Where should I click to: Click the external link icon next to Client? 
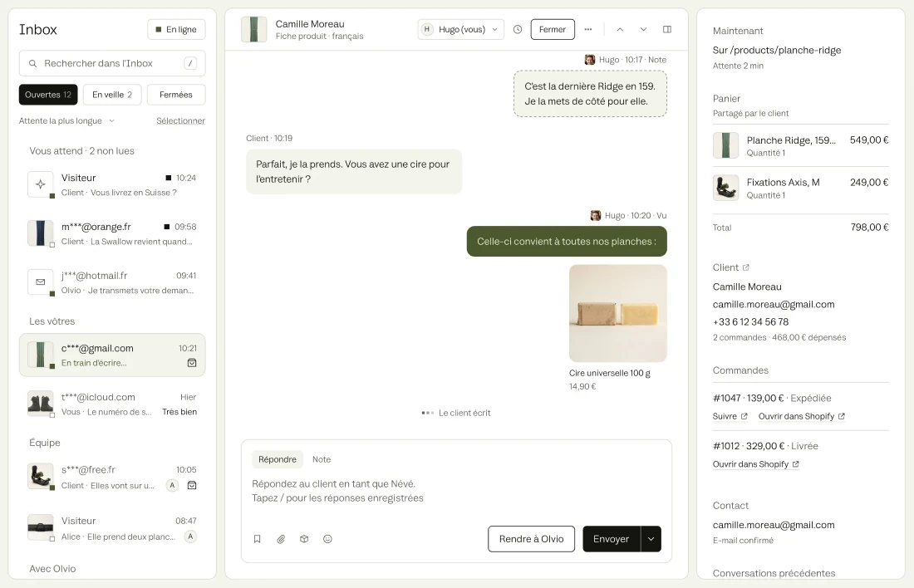745,267
